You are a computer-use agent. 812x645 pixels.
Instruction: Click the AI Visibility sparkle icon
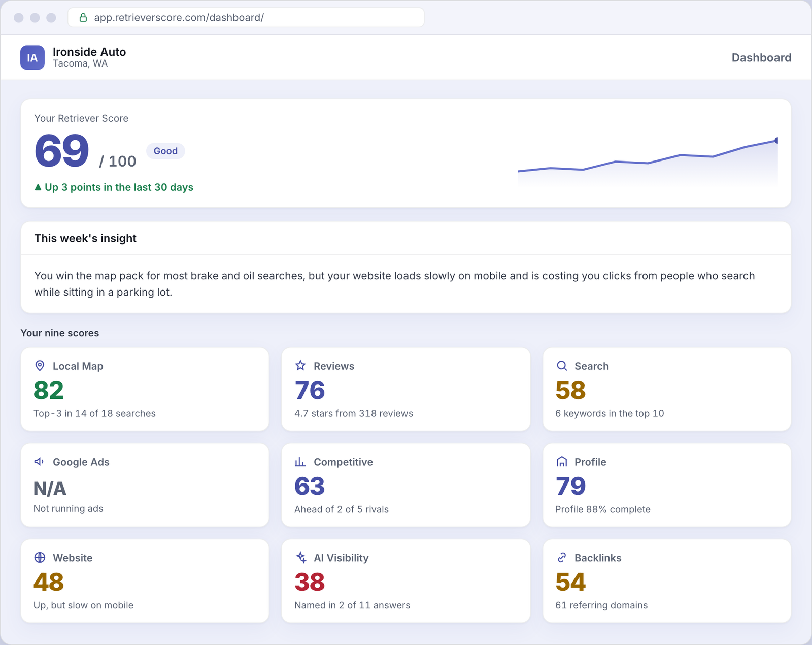coord(300,557)
